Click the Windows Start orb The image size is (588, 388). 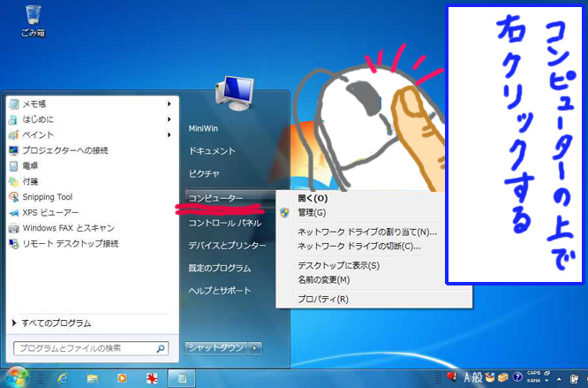click(x=18, y=377)
